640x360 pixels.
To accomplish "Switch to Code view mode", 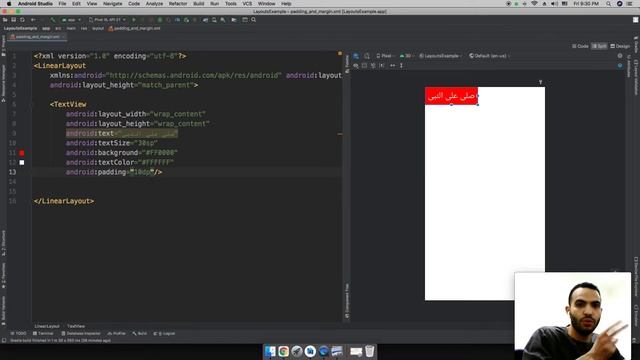I will point(580,46).
